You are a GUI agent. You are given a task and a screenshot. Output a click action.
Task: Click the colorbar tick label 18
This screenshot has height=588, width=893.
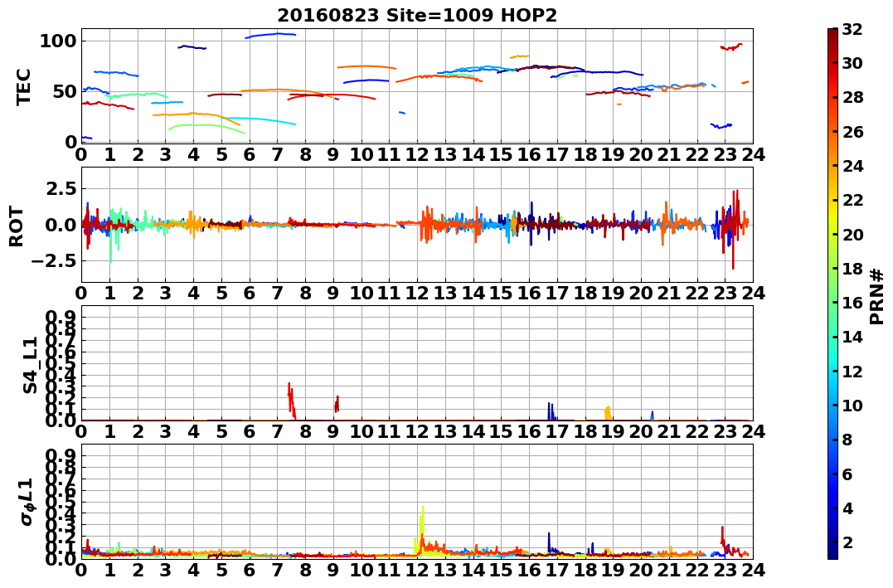(x=852, y=269)
